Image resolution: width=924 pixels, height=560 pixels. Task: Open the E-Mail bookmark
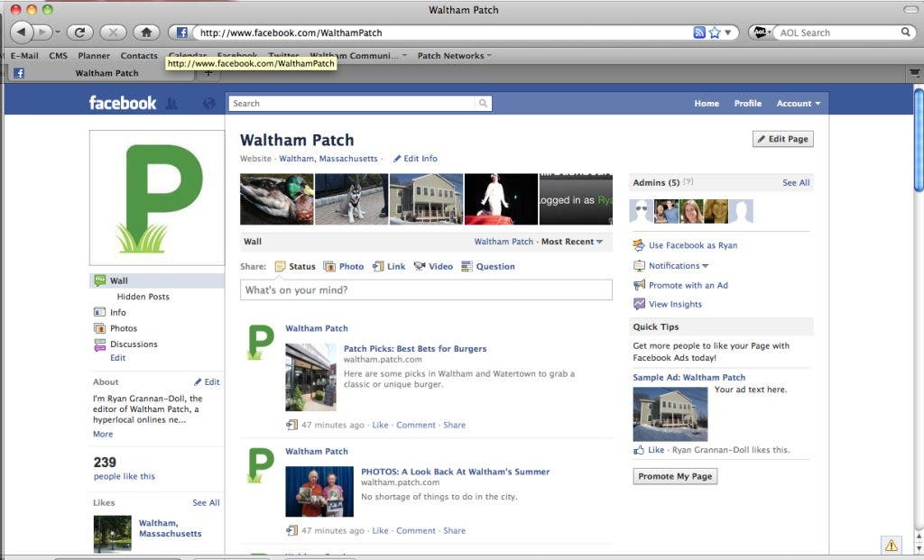tap(24, 55)
